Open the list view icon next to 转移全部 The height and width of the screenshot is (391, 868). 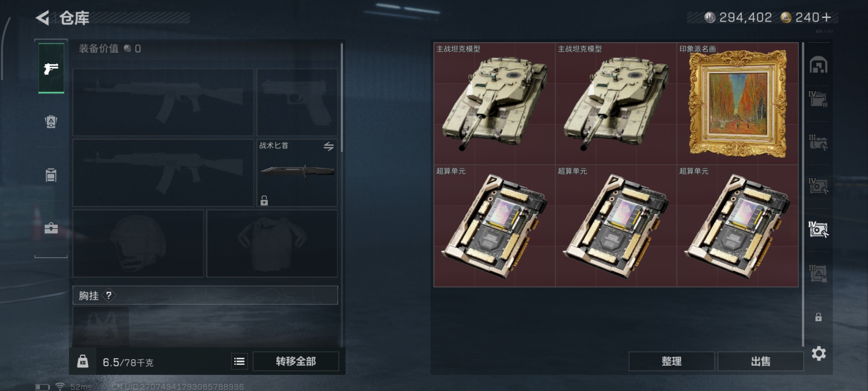[239, 361]
